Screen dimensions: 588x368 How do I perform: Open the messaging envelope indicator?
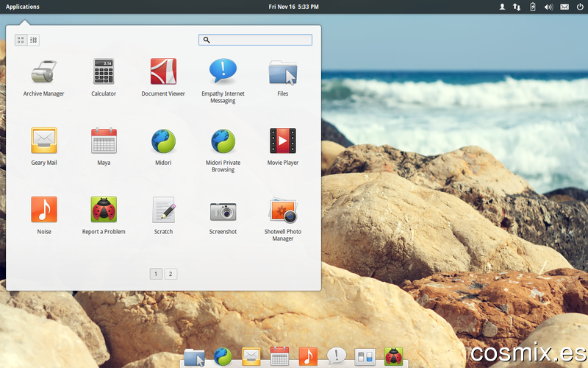click(564, 7)
